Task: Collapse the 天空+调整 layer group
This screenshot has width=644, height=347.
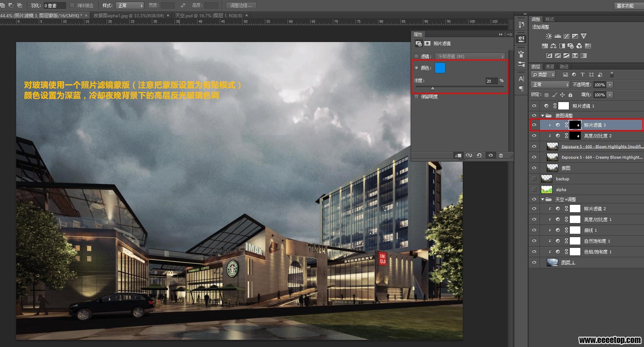Action: pos(542,199)
